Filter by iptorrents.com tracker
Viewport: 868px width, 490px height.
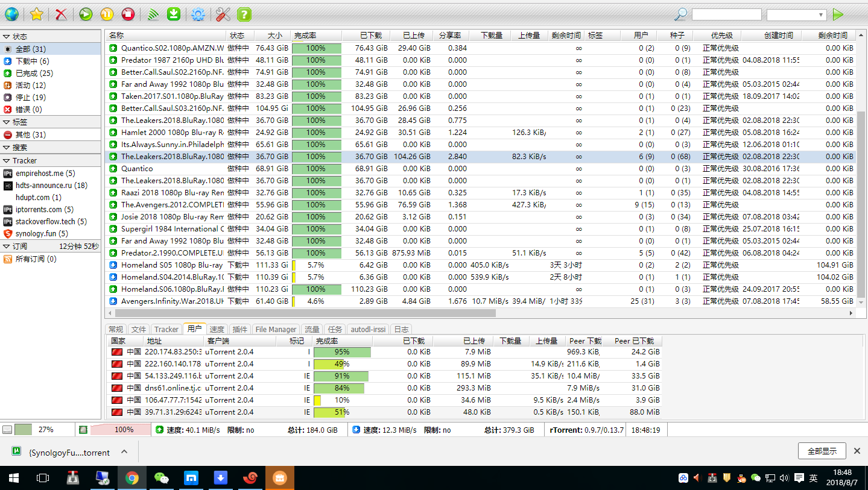click(51, 209)
